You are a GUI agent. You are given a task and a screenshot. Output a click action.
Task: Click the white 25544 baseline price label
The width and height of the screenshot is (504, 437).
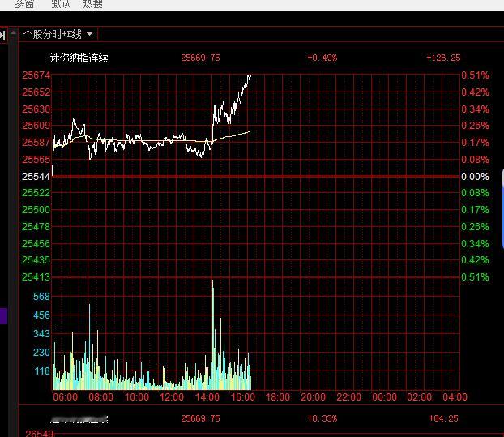[x=36, y=177]
